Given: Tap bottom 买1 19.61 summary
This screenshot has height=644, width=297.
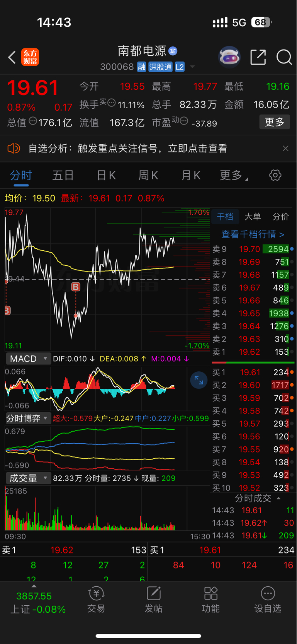Looking at the screenshot, I should coord(222,550).
